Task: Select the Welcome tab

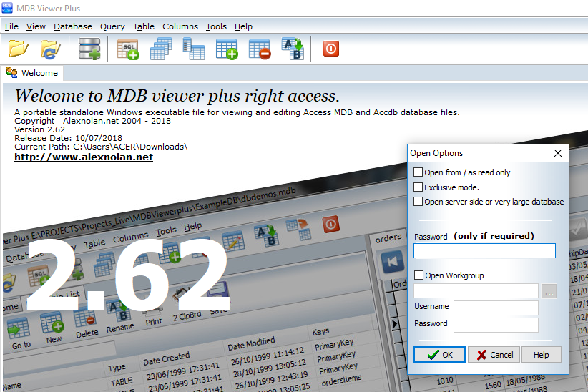Action: [x=33, y=73]
